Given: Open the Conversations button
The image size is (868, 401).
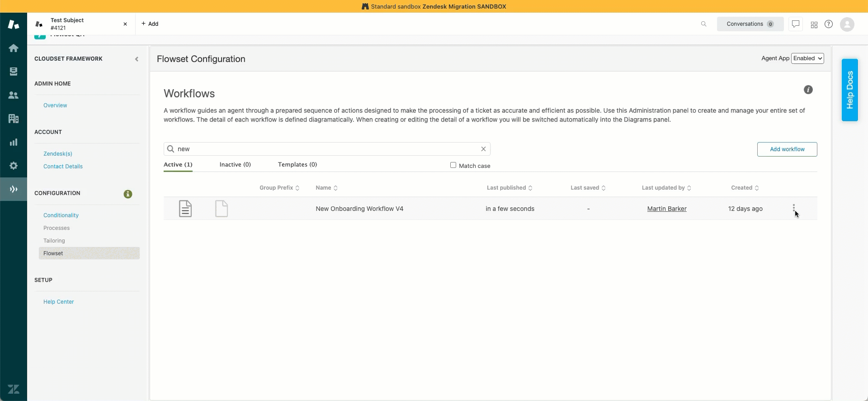Looking at the screenshot, I should coord(750,24).
